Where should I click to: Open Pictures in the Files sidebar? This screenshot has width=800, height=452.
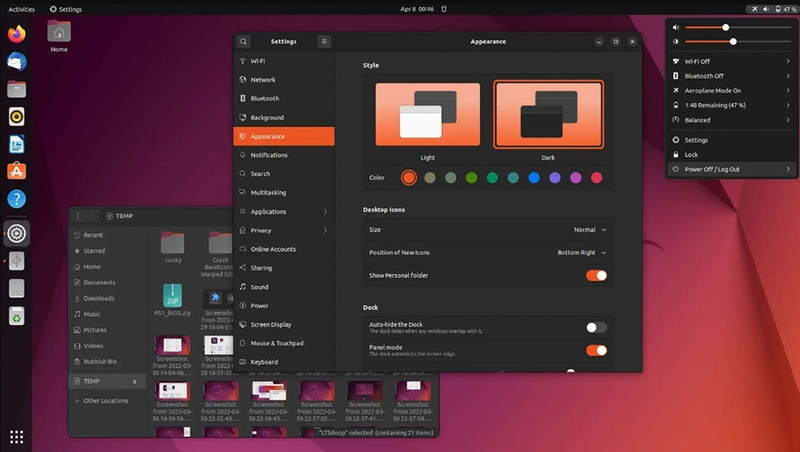pos(107,330)
